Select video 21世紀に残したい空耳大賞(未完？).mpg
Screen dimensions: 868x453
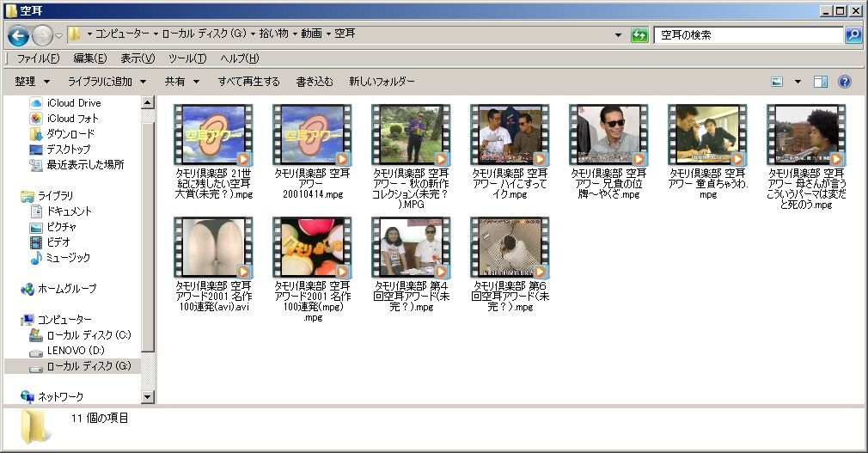tap(214, 152)
